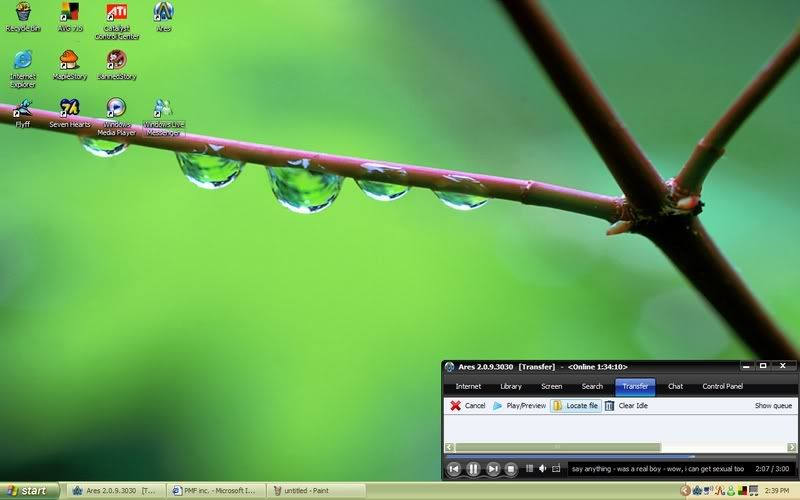
Task: Pause the playing song in Ares
Action: click(473, 468)
